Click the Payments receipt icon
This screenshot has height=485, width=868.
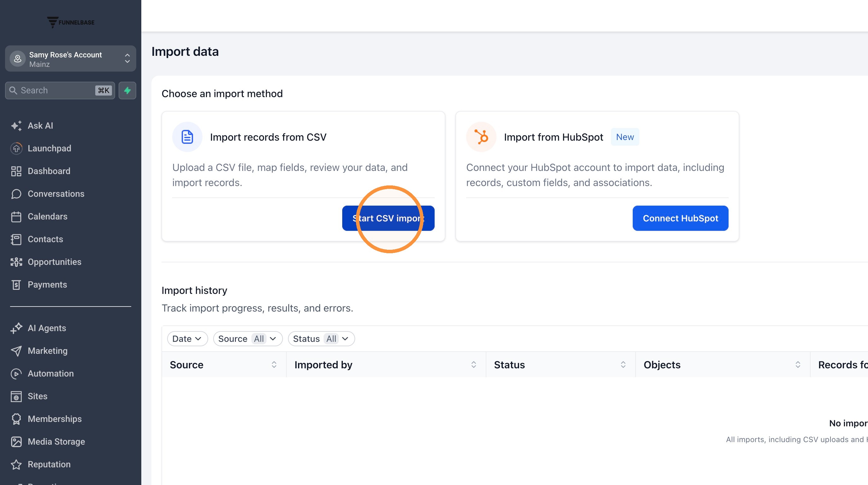(16, 285)
